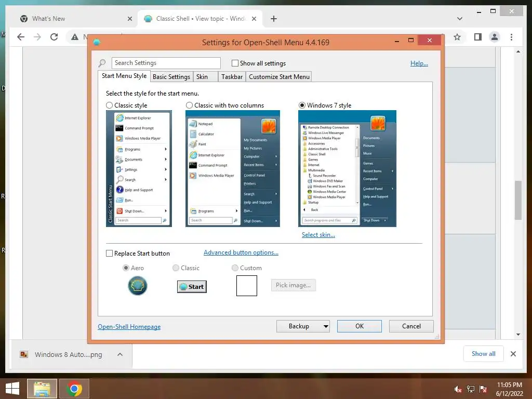Enable Show all settings checkbox
The width and height of the screenshot is (532, 399).
pos(235,63)
